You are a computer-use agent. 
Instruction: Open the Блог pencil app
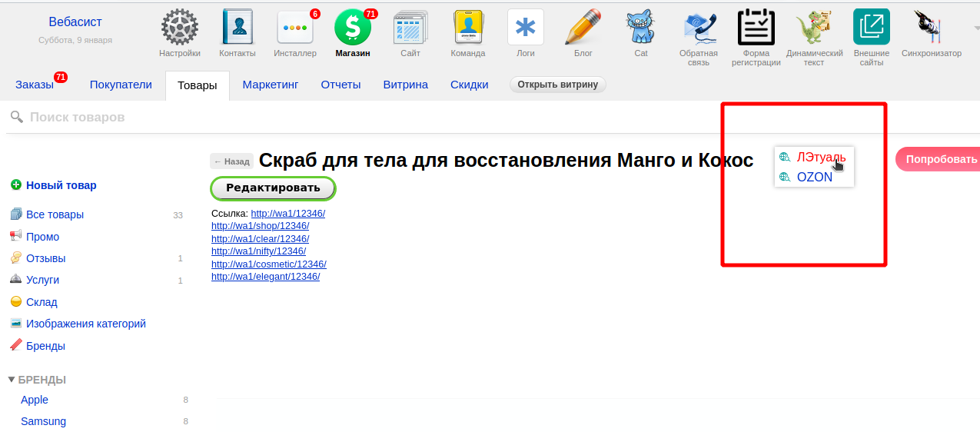(x=583, y=28)
